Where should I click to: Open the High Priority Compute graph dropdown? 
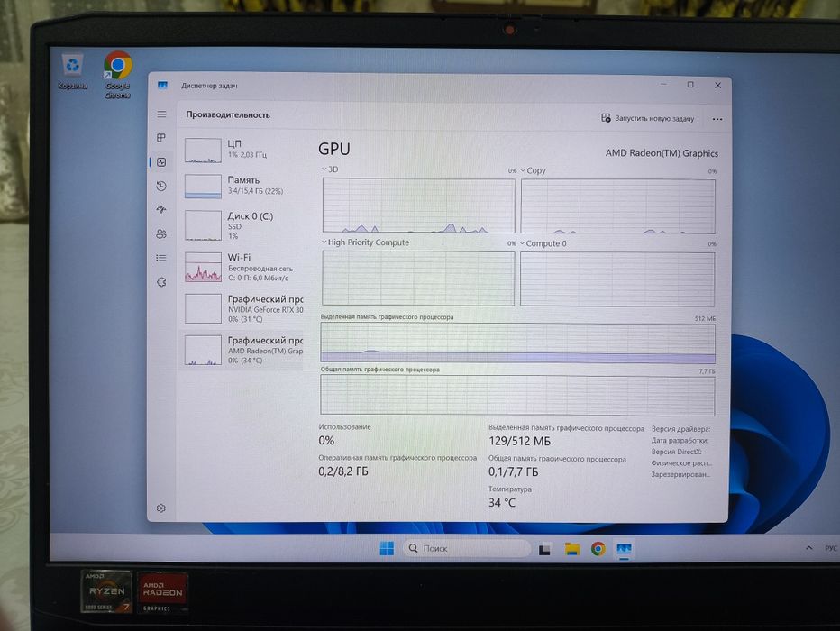(365, 242)
